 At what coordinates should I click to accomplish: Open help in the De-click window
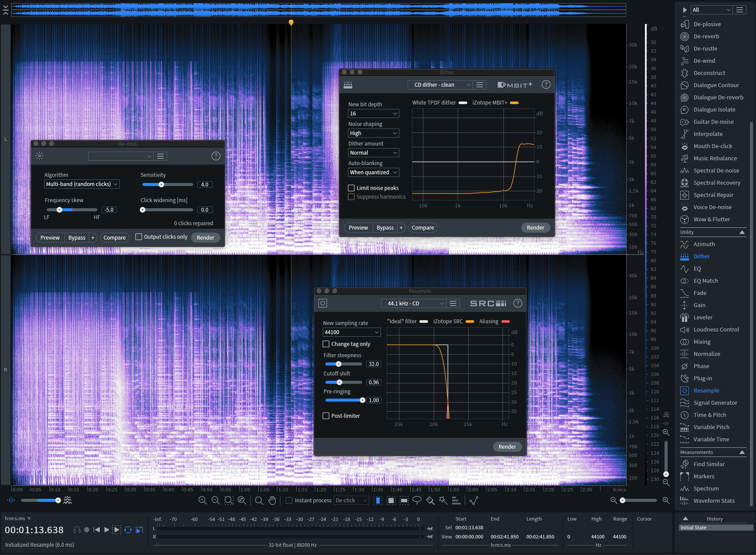click(216, 156)
